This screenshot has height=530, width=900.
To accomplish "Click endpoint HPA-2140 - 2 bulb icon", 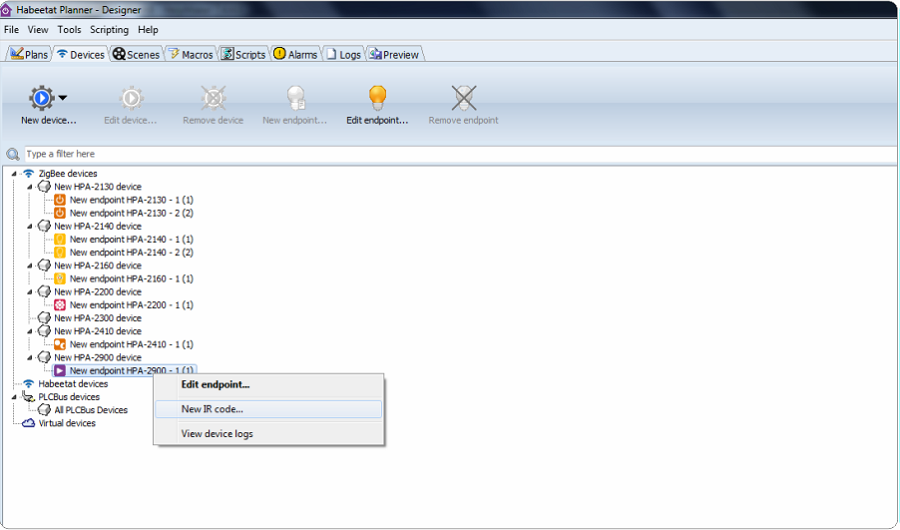I will tap(60, 253).
